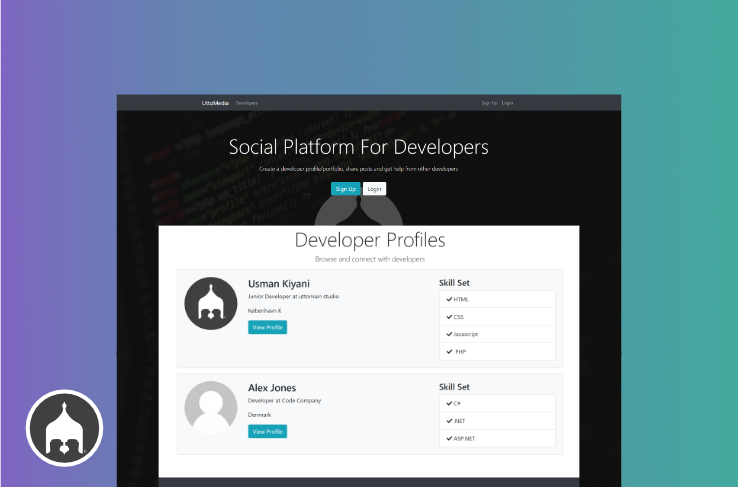Image resolution: width=738 pixels, height=487 pixels.
Task: Select the HTML skill text
Action: [461, 299]
